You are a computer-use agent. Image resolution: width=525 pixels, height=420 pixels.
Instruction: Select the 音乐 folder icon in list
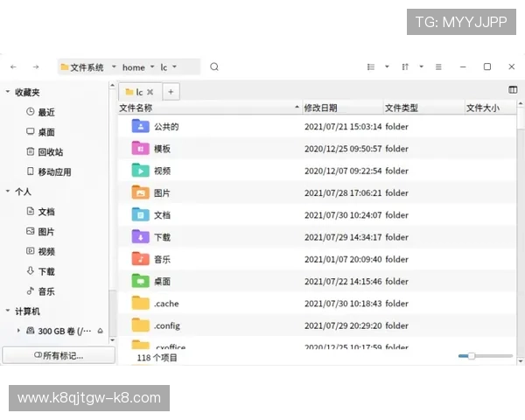[x=140, y=259]
